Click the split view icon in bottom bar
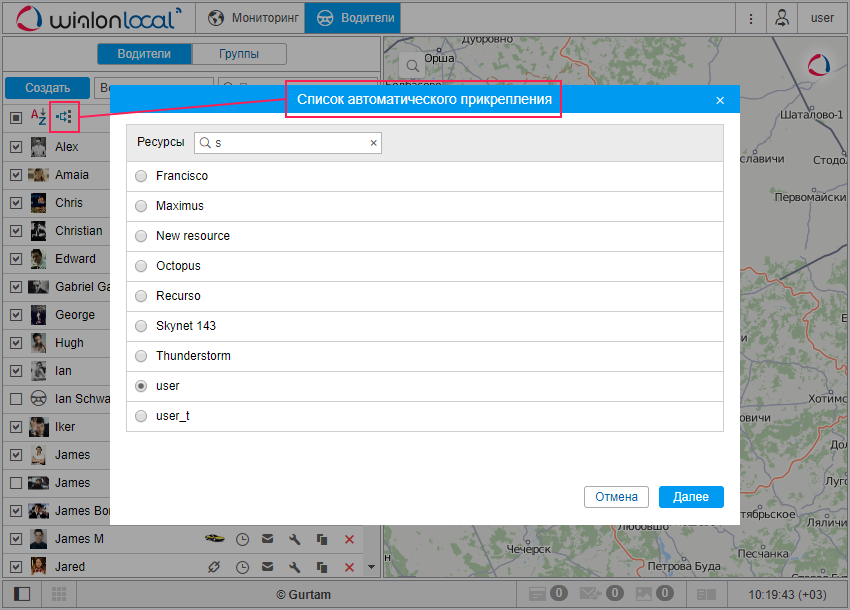The width and height of the screenshot is (850, 610). point(706,594)
